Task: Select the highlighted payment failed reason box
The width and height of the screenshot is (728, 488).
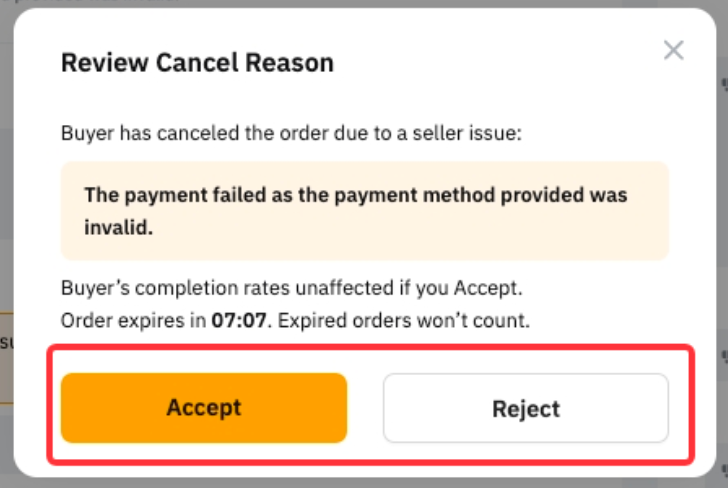Action: click(x=364, y=210)
